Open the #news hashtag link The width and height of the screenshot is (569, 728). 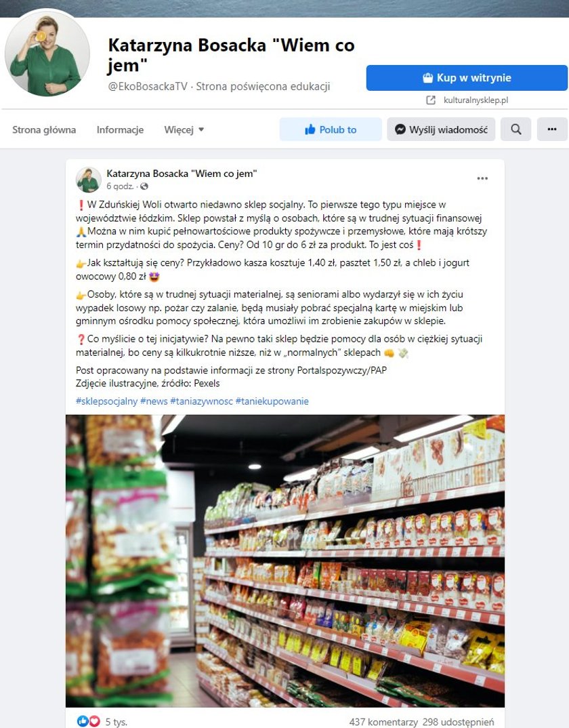pos(154,401)
